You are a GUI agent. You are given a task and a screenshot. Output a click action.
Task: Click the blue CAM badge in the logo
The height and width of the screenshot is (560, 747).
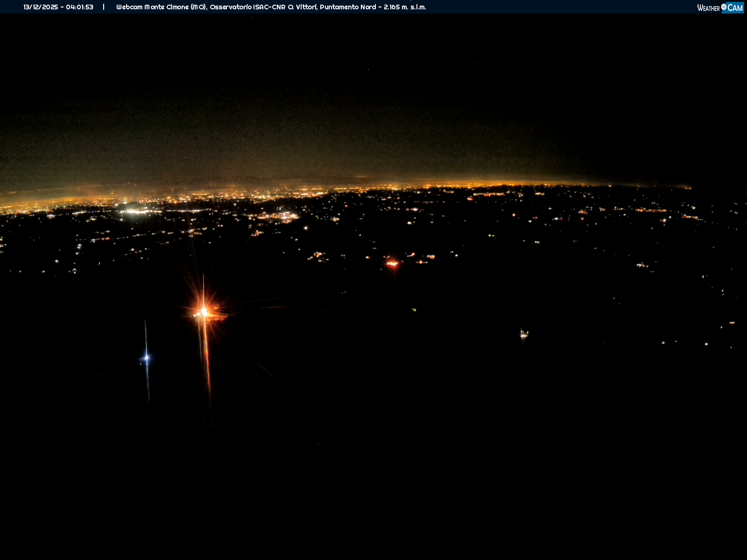pyautogui.click(x=734, y=8)
